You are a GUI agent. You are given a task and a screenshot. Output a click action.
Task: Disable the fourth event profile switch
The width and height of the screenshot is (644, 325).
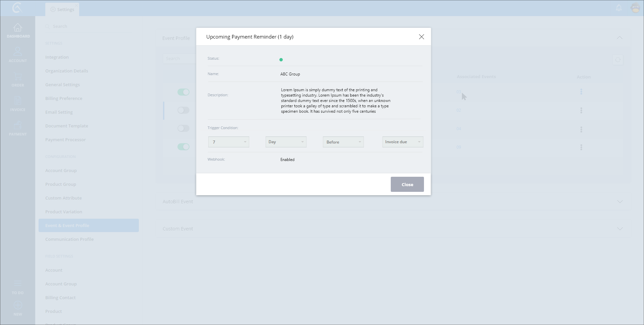pos(183,147)
